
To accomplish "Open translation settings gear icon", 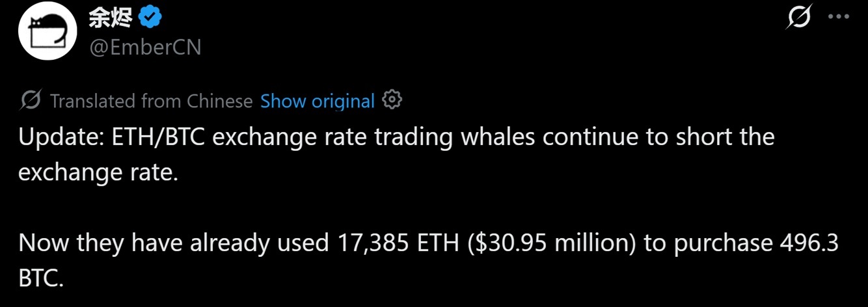I will [392, 100].
